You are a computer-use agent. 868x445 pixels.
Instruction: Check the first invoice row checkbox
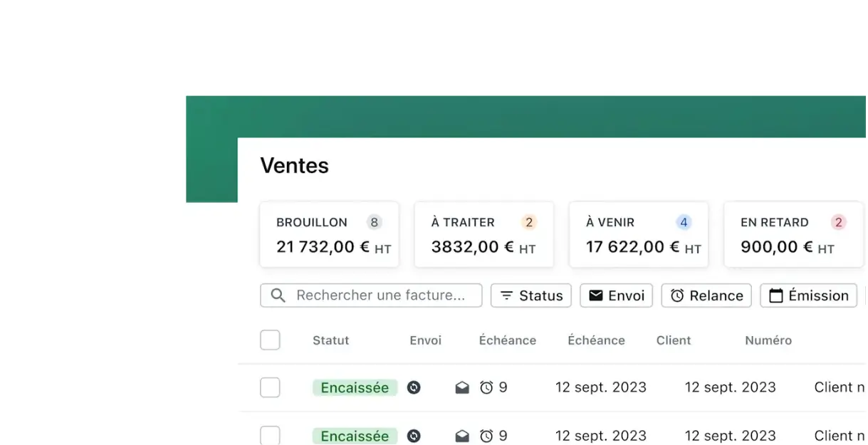[x=270, y=387]
